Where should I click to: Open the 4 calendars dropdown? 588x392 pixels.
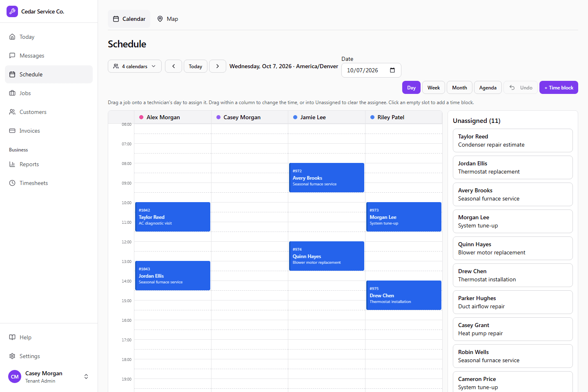point(135,66)
